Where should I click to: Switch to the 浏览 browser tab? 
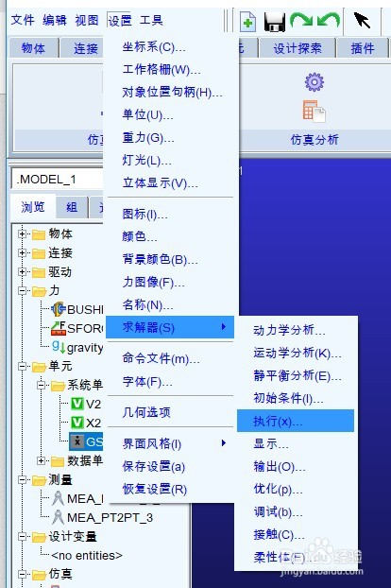point(33,207)
